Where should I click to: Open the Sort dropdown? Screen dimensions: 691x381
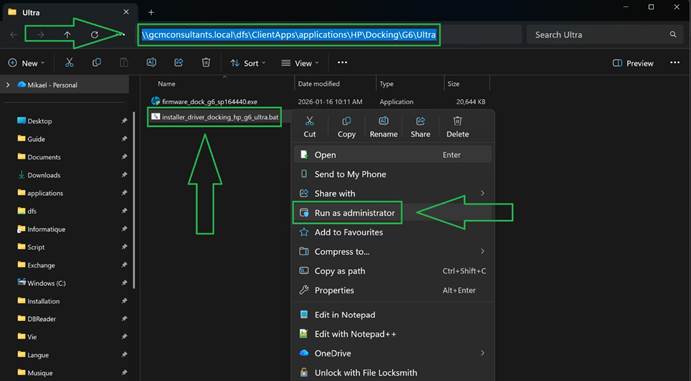point(248,63)
